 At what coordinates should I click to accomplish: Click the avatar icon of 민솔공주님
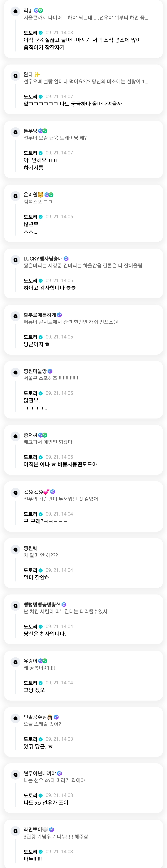pos(15,718)
